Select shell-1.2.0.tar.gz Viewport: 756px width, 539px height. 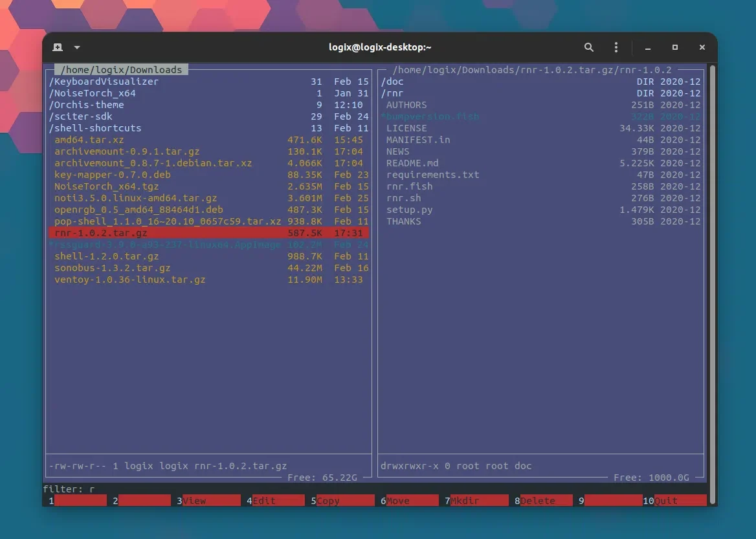tap(209, 256)
